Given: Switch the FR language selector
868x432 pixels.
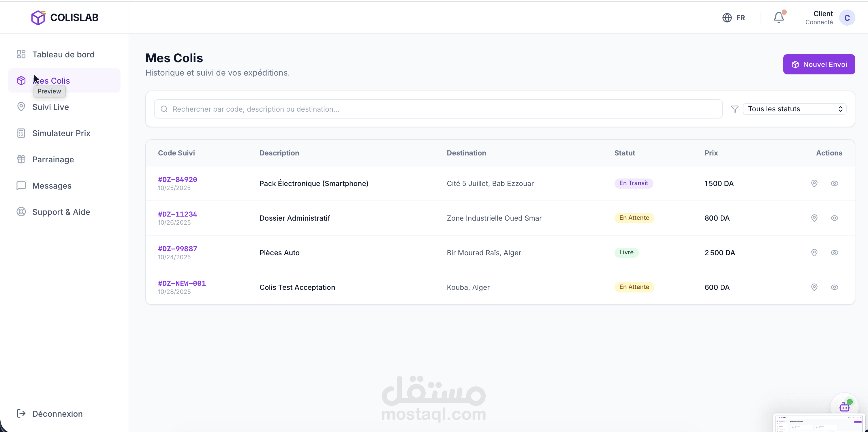Looking at the screenshot, I should pyautogui.click(x=740, y=18).
